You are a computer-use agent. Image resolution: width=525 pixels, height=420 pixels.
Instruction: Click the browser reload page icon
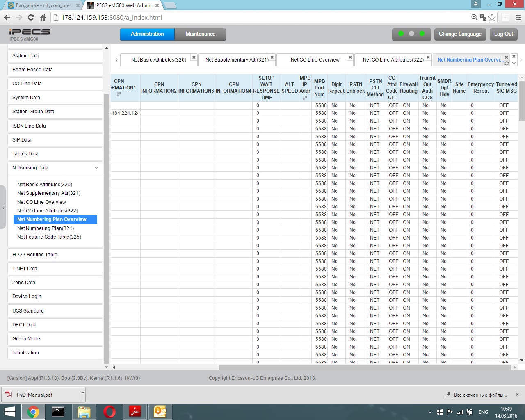click(31, 17)
